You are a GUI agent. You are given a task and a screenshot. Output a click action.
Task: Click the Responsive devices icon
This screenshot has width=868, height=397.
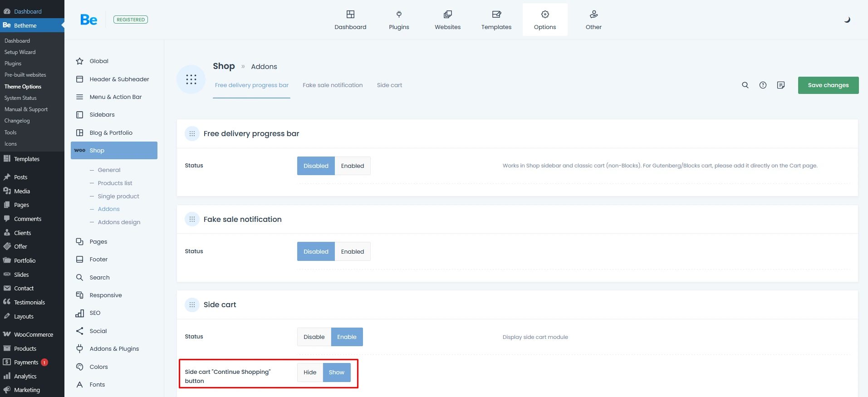[80, 295]
